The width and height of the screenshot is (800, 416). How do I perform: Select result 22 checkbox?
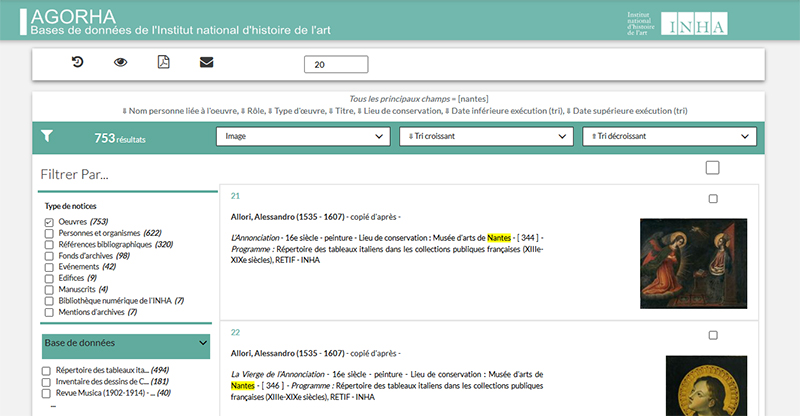tap(713, 335)
